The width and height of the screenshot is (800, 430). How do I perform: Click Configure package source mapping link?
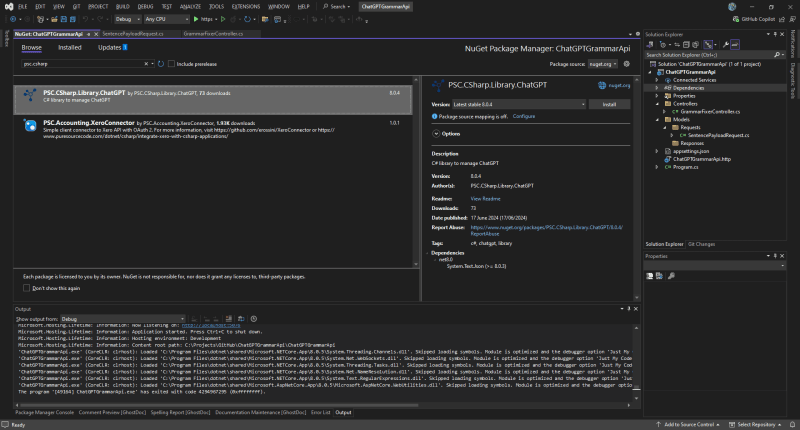pos(523,116)
